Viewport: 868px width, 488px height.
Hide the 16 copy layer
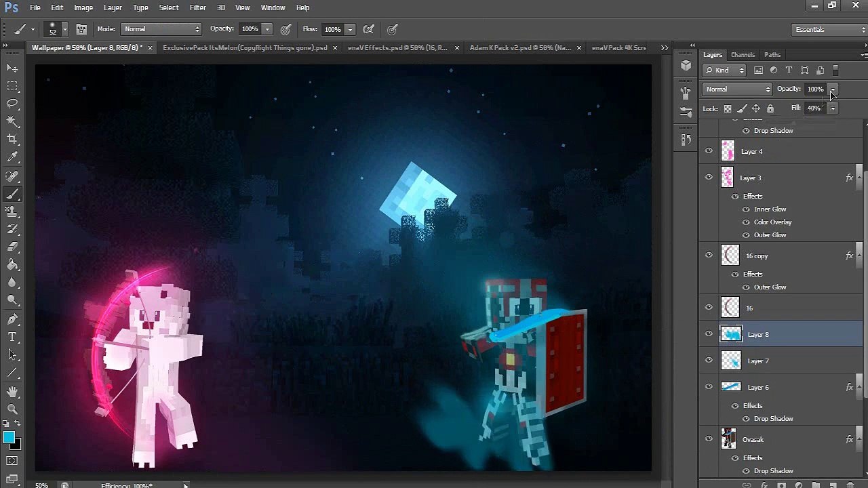point(709,256)
